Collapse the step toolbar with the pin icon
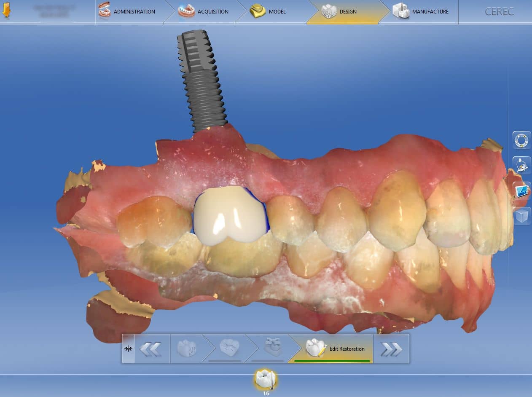This screenshot has height=397, width=532. point(128,349)
